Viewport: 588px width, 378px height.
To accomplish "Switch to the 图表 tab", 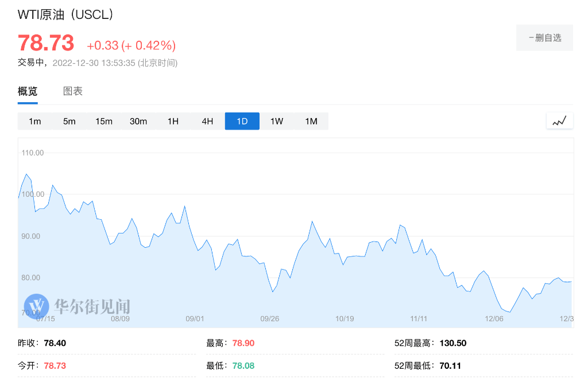I will tap(73, 91).
